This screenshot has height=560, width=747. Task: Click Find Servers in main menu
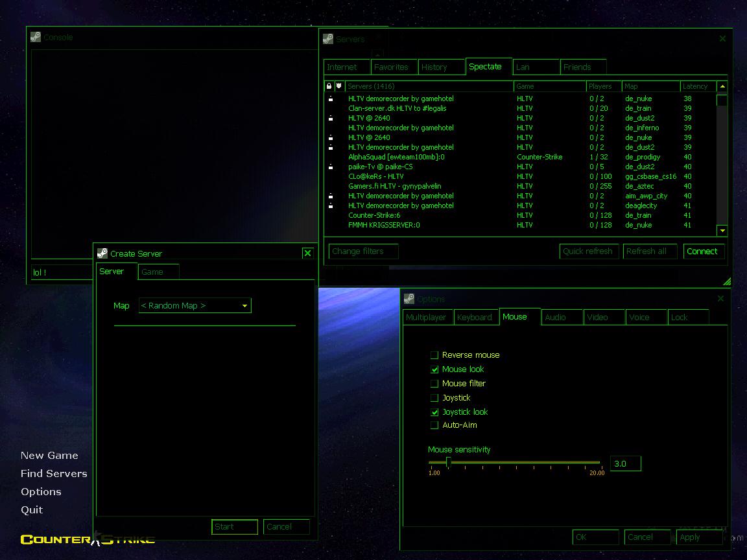click(54, 474)
